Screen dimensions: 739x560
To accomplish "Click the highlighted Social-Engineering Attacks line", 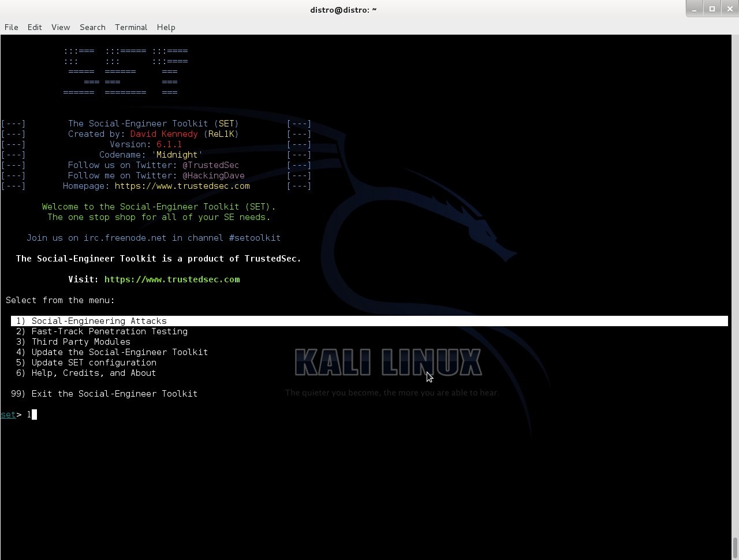I will [x=369, y=321].
